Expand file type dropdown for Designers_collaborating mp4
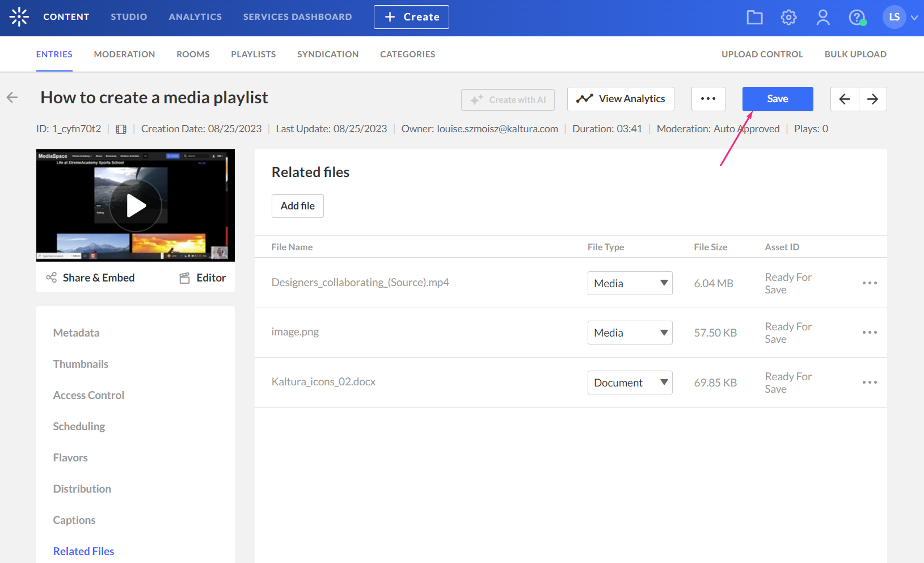This screenshot has height=563, width=924. coord(630,283)
